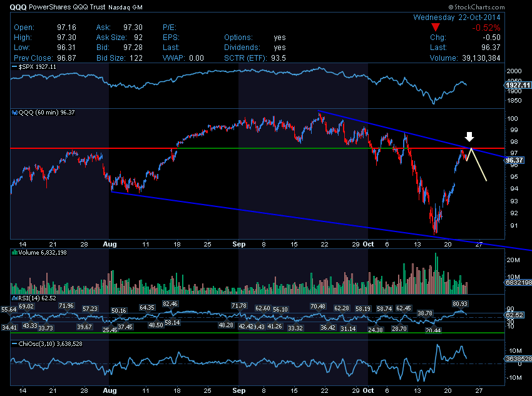Click the -0.52% percent change value
Image resolution: width=532 pixels, height=396 pixels.
point(486,28)
